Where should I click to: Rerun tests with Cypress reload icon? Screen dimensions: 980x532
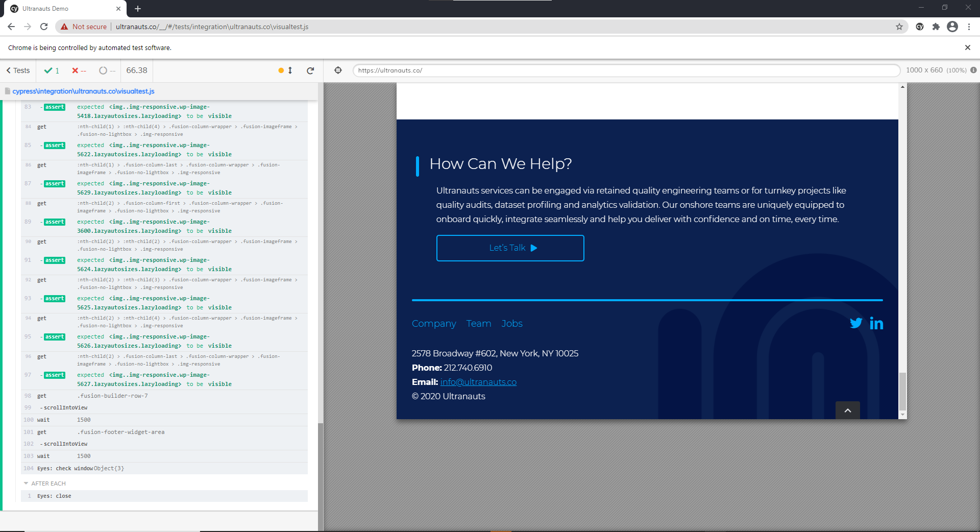coord(310,70)
